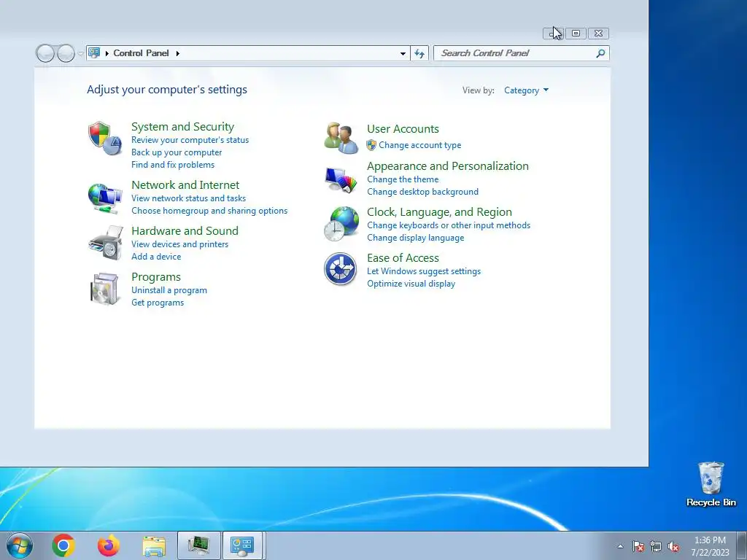Open the User Accounts people icon

click(x=341, y=138)
